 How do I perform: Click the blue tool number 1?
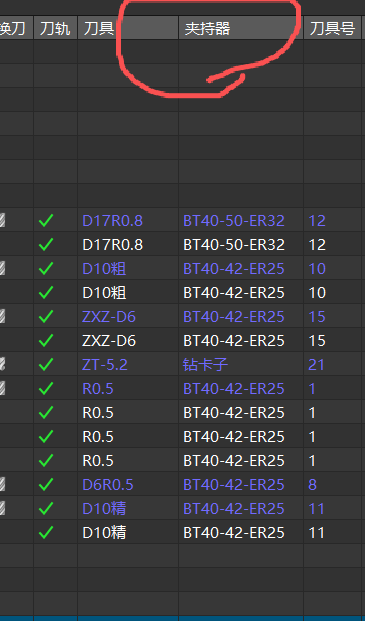point(312,389)
